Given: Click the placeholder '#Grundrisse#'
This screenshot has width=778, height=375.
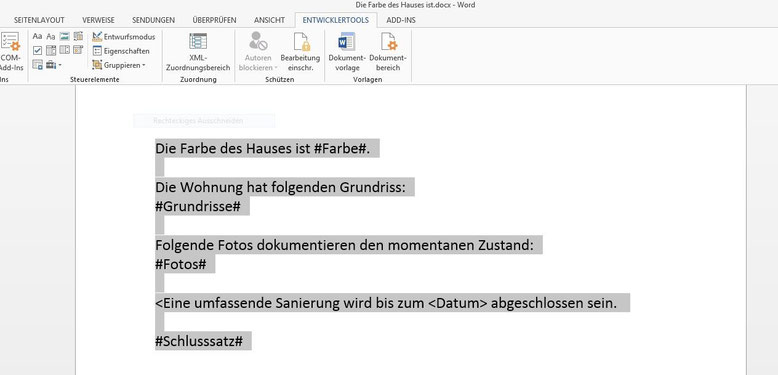Looking at the screenshot, I should tap(197, 206).
